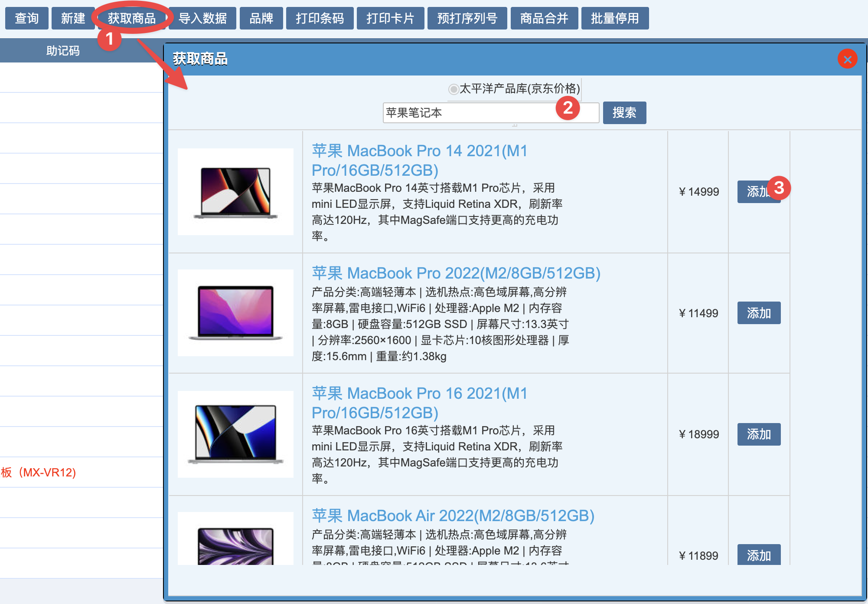
Task: Click MacBook Pro 2022 M2 thumbnail image
Action: point(235,313)
